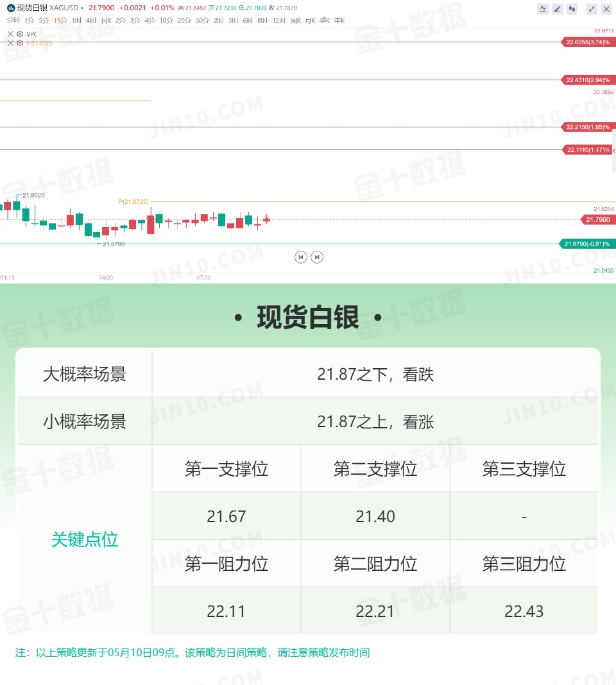Open settings gear for P:21.8725 indicator
The width and height of the screenshot is (616, 685).
pos(20,43)
